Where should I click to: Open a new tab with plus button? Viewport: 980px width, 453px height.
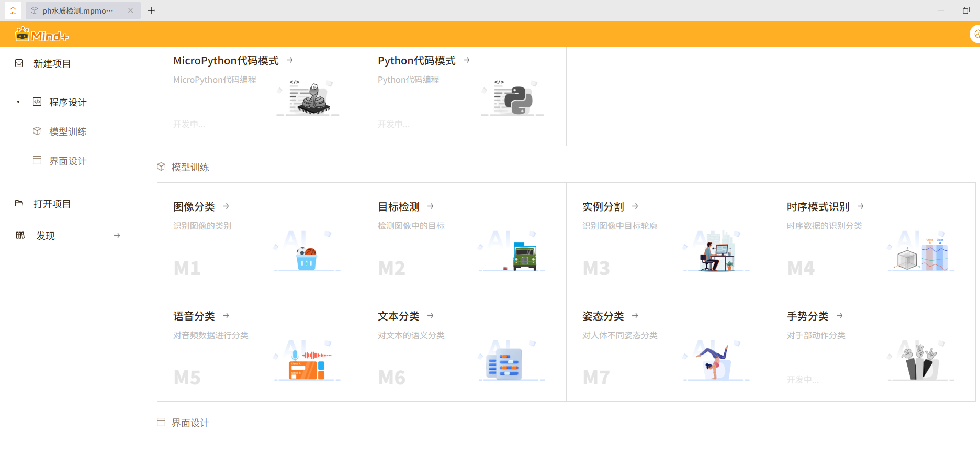[151, 10]
